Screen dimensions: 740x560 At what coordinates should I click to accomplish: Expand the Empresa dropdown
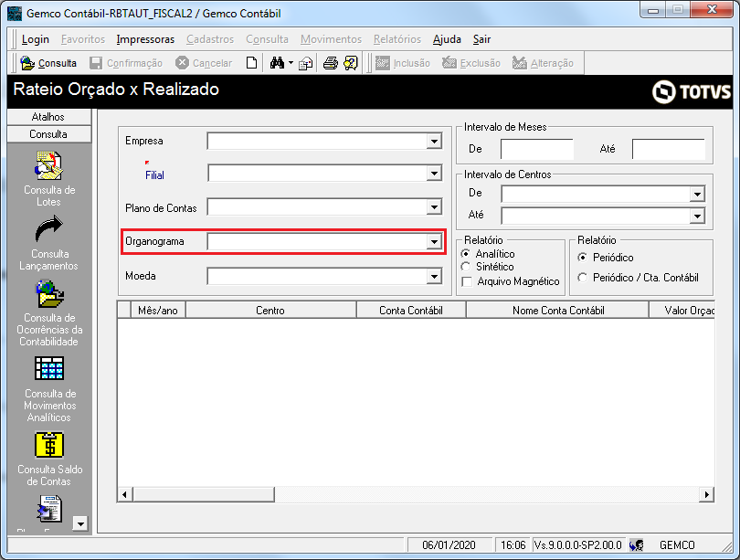click(434, 141)
